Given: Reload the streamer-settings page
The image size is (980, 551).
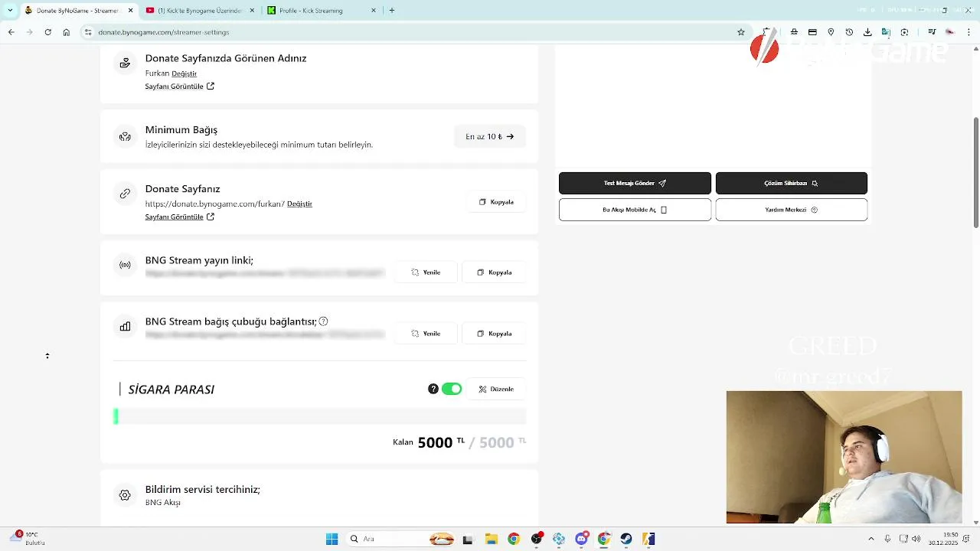Looking at the screenshot, I should coord(47,32).
